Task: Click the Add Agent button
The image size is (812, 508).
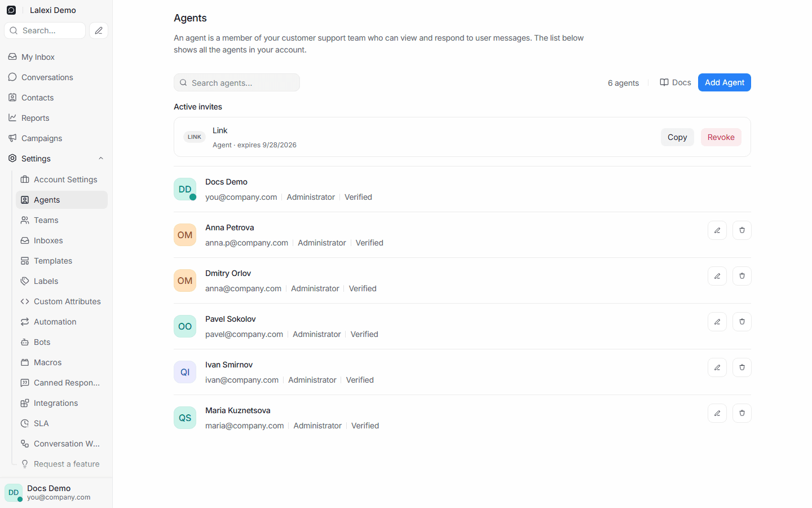Action: pyautogui.click(x=725, y=82)
